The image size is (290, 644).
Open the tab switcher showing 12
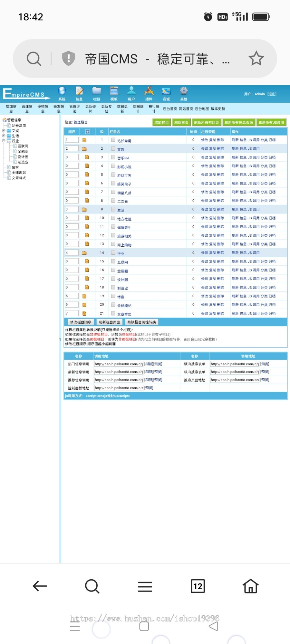click(x=198, y=586)
